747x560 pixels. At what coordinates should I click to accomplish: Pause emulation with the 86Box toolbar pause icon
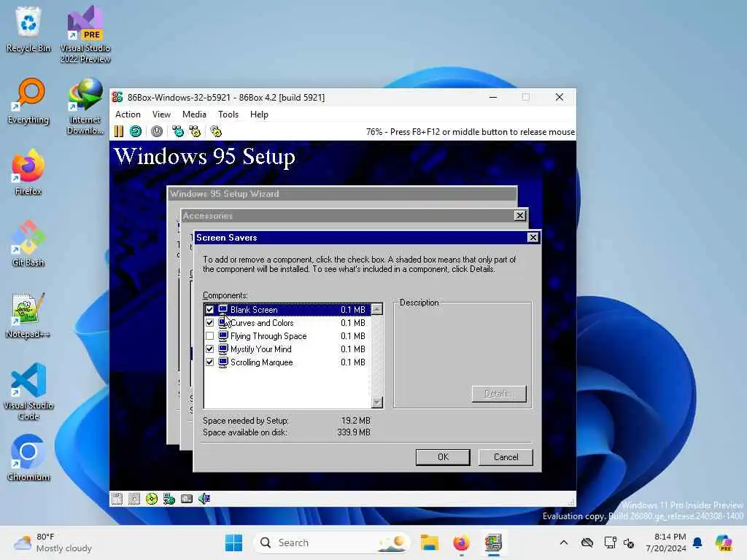click(119, 131)
